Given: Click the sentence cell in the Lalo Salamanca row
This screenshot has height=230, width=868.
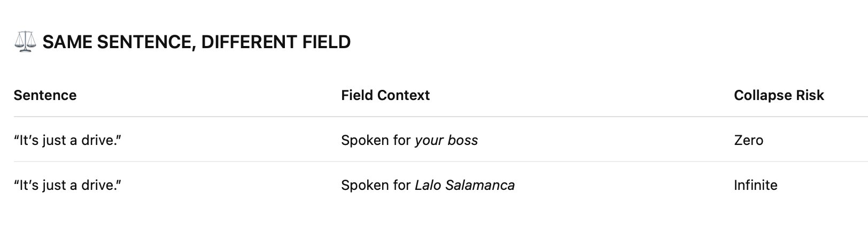Looking at the screenshot, I should click(67, 186).
